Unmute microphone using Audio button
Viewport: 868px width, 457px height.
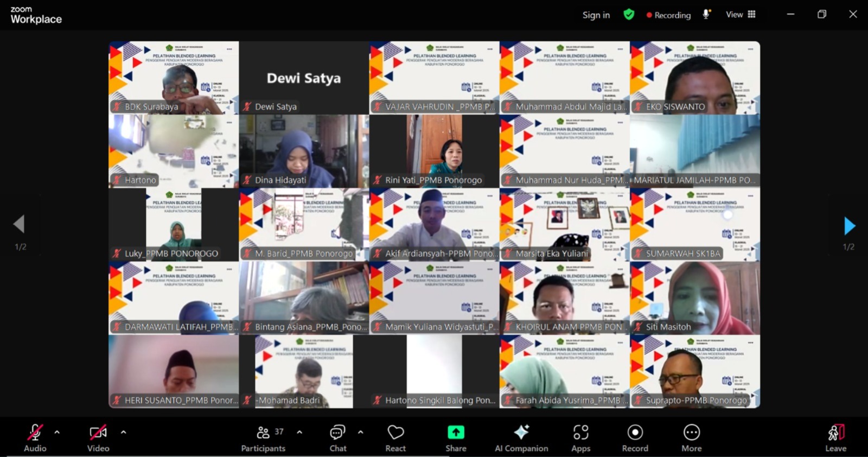(35, 439)
